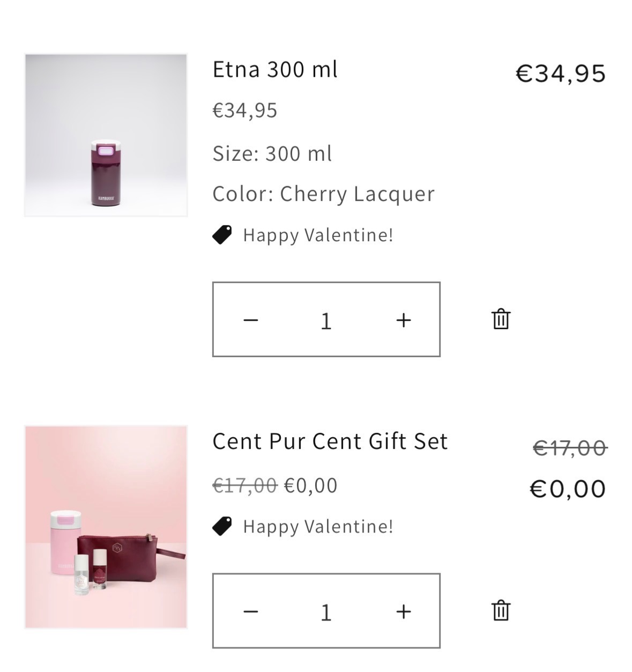Click the Happy Valentine! label under Gift Set
632x672 pixels.
(x=318, y=526)
